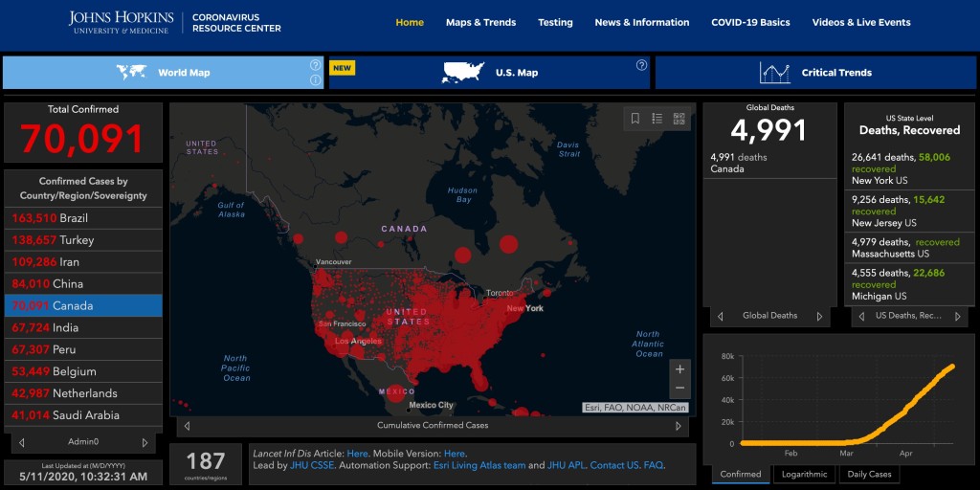The height and width of the screenshot is (490, 980).
Task: Select highlighted Canada row in list
Action: coord(83,305)
